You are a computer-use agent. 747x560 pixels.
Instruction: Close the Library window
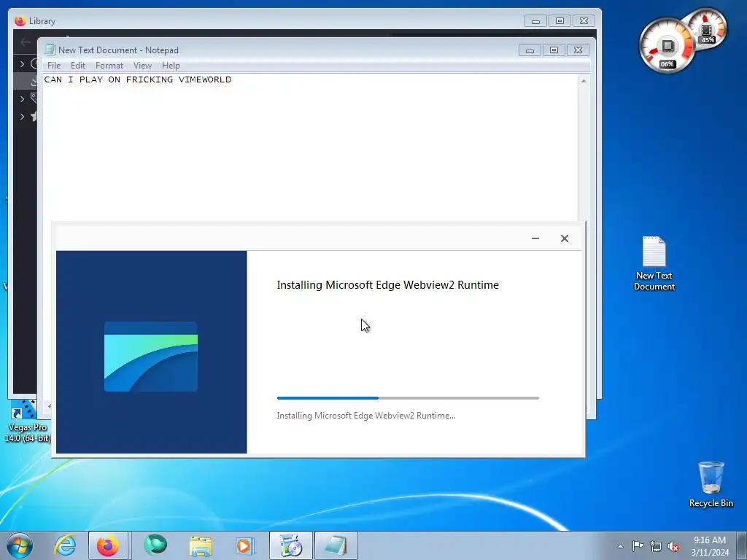tap(584, 21)
